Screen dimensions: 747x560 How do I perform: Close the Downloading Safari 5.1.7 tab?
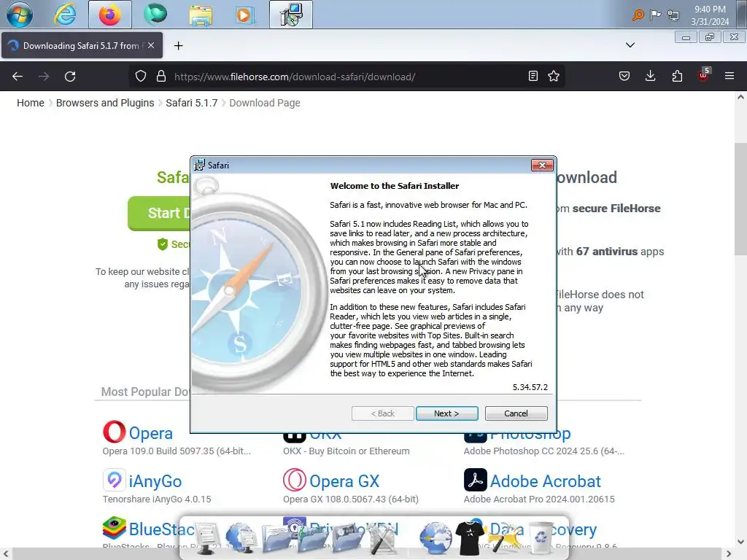coord(151,45)
